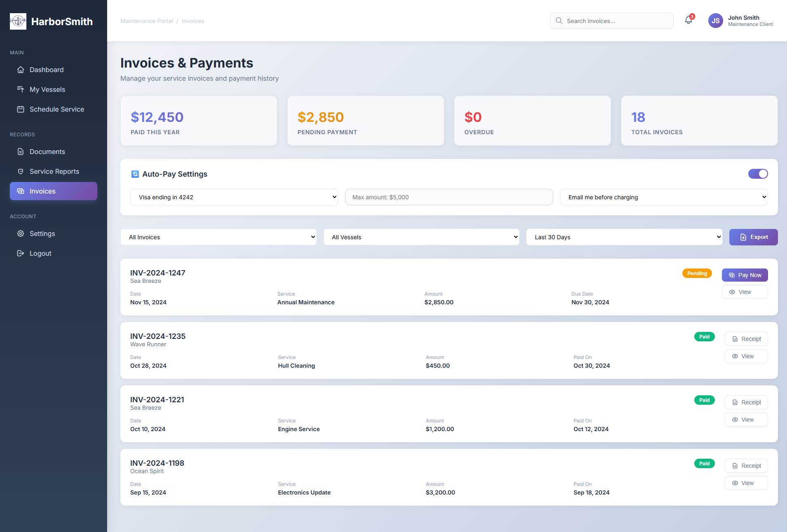
Task: Click the Auto-Pay refresh icon
Action: click(x=135, y=174)
